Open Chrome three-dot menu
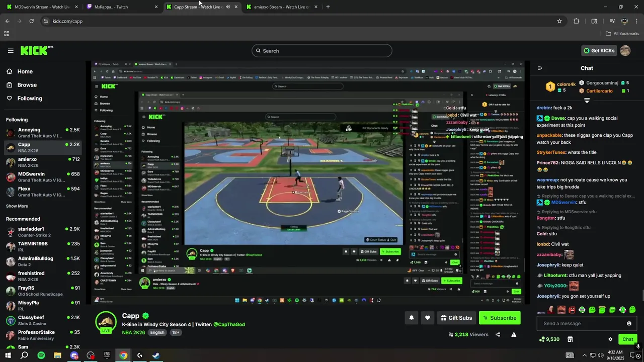This screenshot has width=644, height=362. pyautogui.click(x=636, y=21)
